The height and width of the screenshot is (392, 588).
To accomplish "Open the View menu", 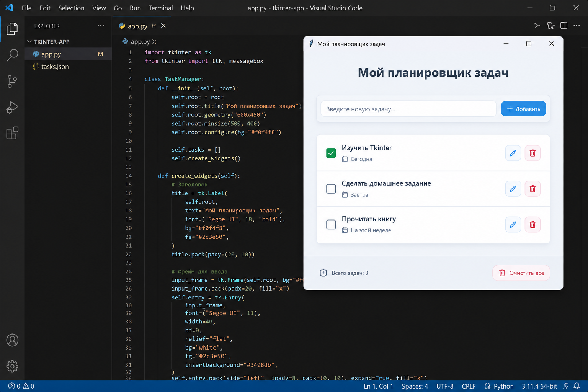I will tap(99, 8).
